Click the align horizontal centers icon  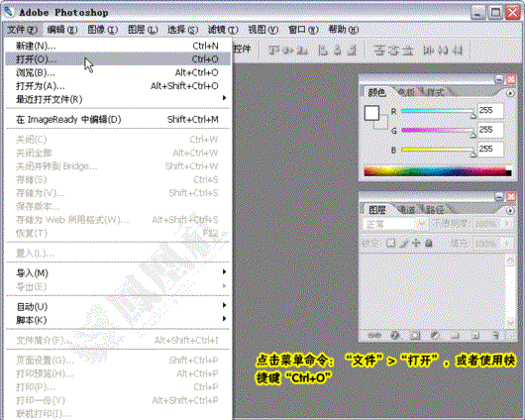(337, 51)
